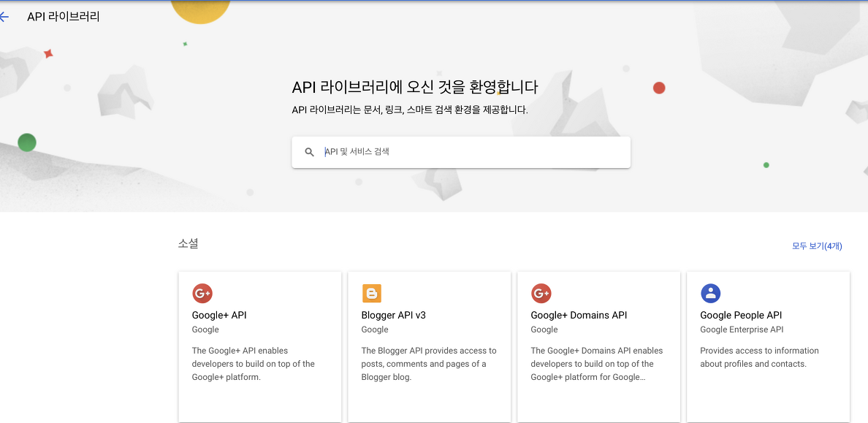Click the Google+ Domains API description text
The width and height of the screenshot is (868, 423).
pyautogui.click(x=597, y=364)
